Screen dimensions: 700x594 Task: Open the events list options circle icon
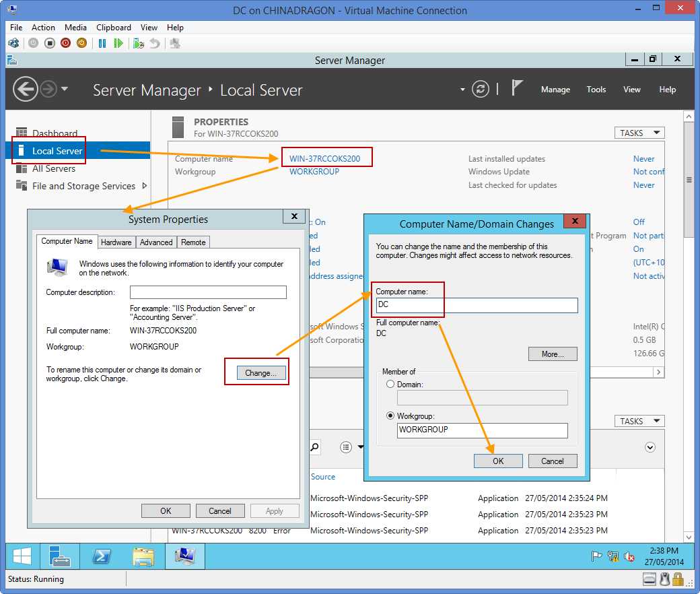point(346,447)
